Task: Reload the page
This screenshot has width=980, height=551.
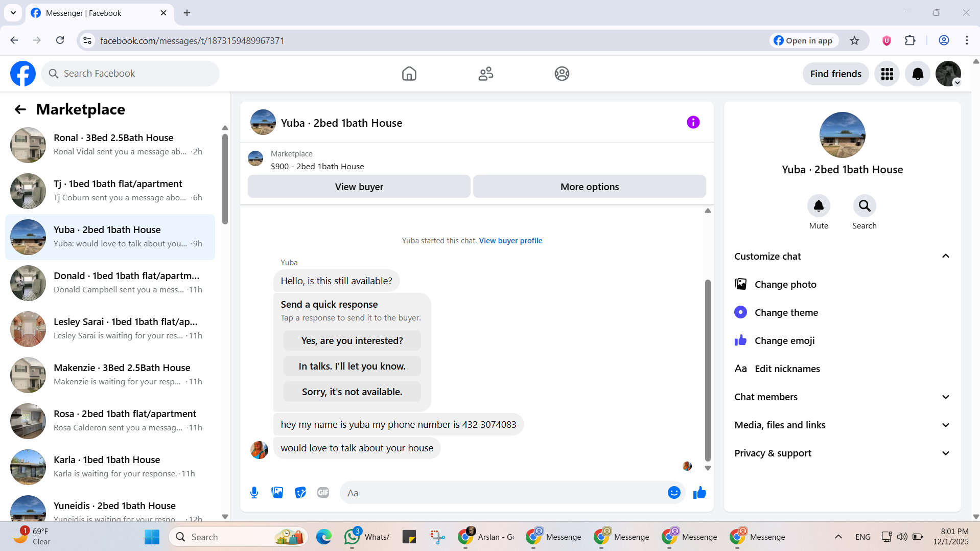Action: click(60, 40)
